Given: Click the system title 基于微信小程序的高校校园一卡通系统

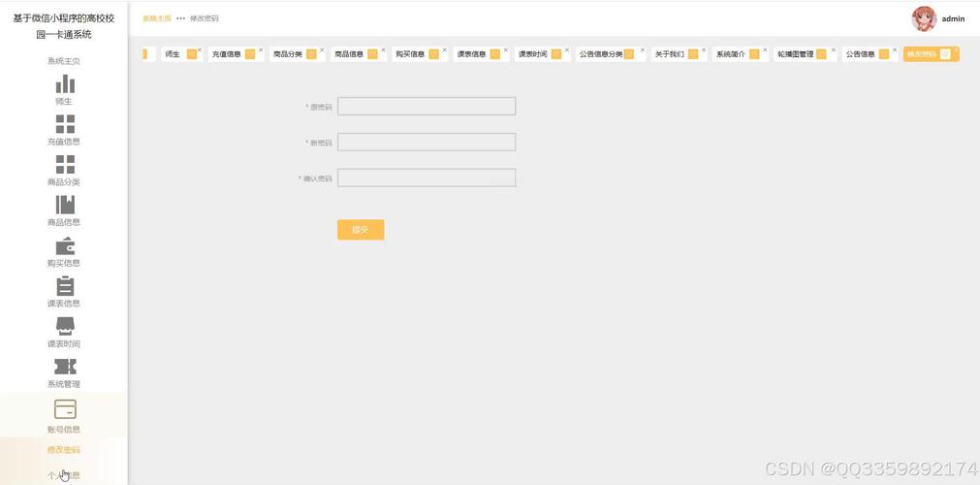Looking at the screenshot, I should [64, 26].
